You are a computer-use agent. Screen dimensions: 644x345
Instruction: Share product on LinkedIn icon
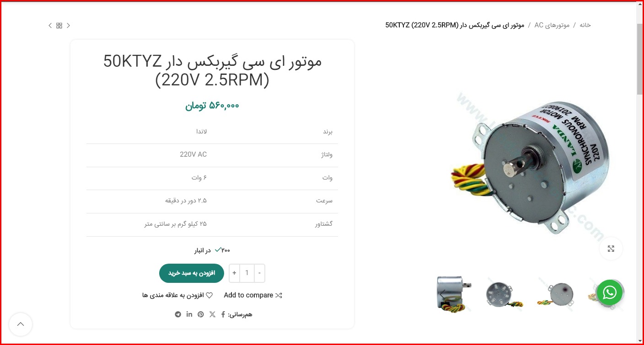tap(189, 314)
